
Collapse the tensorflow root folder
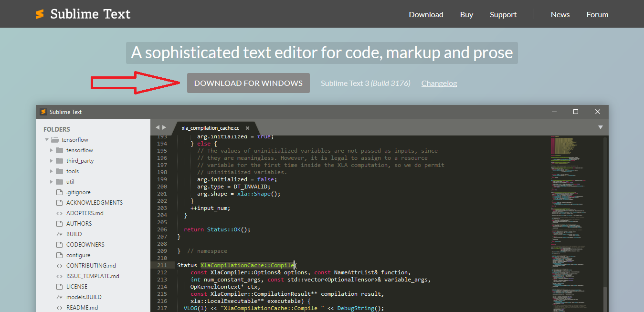(46, 139)
